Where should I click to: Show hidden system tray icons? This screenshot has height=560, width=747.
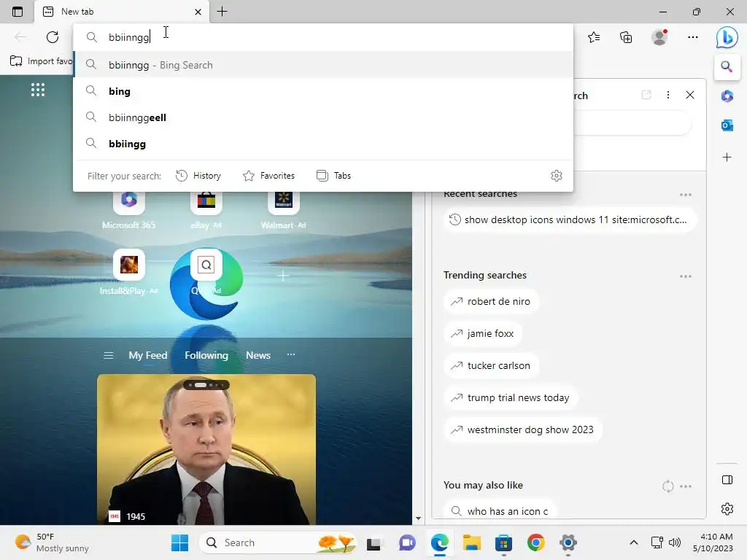[x=634, y=542]
